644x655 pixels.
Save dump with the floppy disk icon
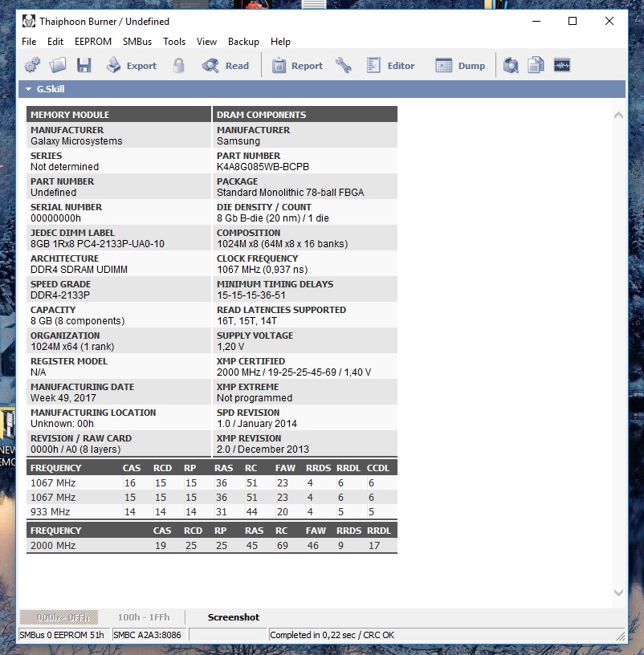pos(84,65)
